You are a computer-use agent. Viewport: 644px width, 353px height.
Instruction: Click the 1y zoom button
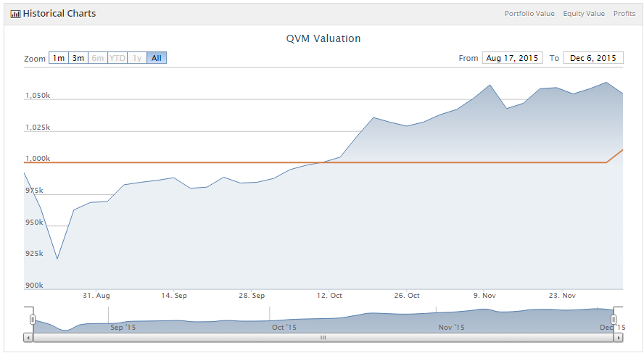tap(137, 58)
